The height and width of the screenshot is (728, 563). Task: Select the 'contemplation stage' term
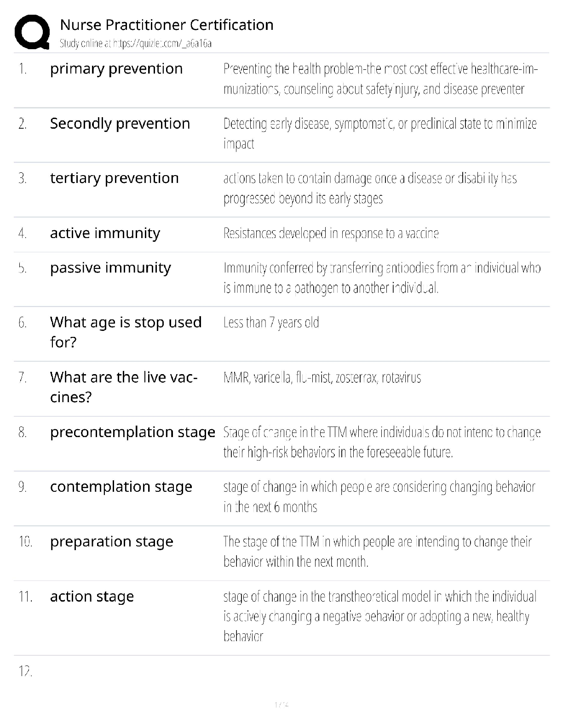[x=121, y=487]
